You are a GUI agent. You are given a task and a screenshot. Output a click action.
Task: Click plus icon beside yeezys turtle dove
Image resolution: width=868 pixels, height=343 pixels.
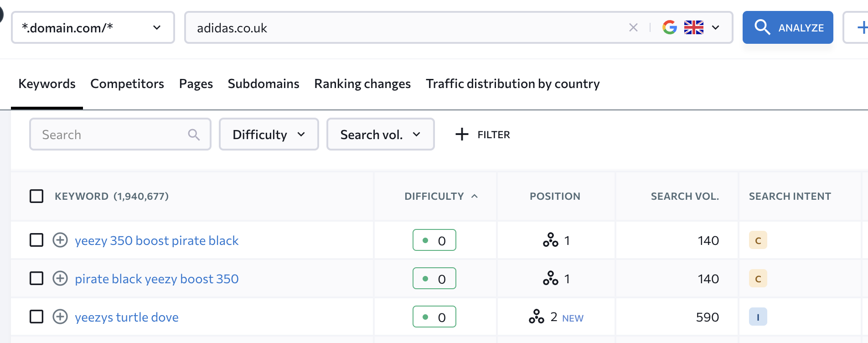(x=60, y=317)
